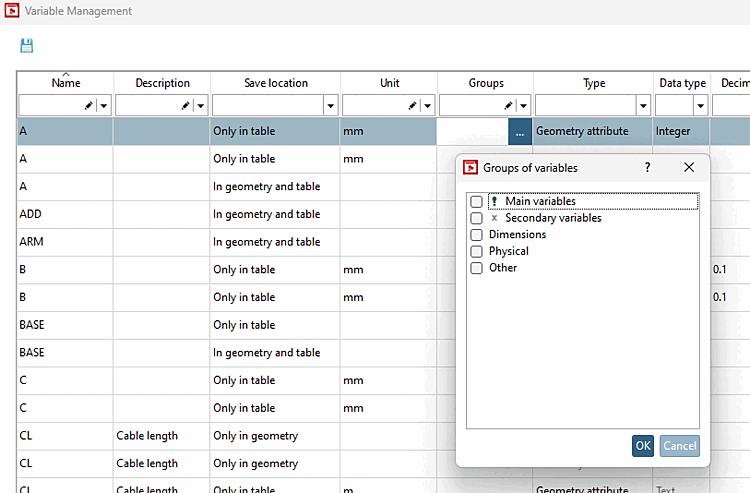This screenshot has height=493, width=750.
Task: Click the save icon in toolbar
Action: (x=27, y=45)
